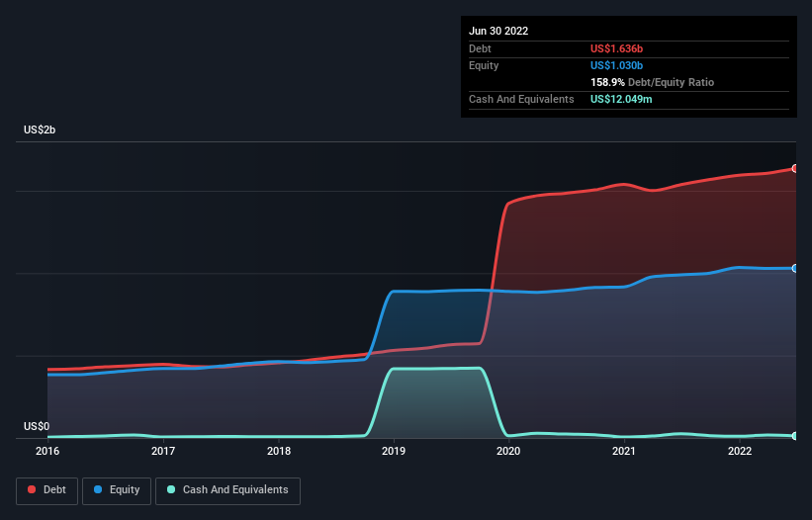This screenshot has width=812, height=520.
Task: Select the 2022 x-axis label
Action: click(740, 451)
